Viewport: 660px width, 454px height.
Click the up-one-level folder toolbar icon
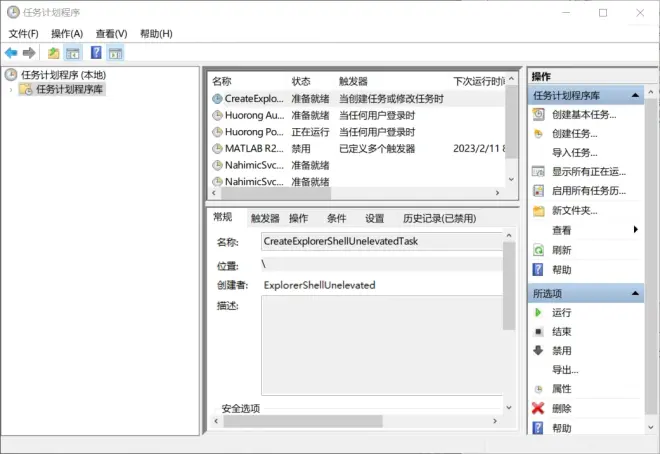[53, 53]
